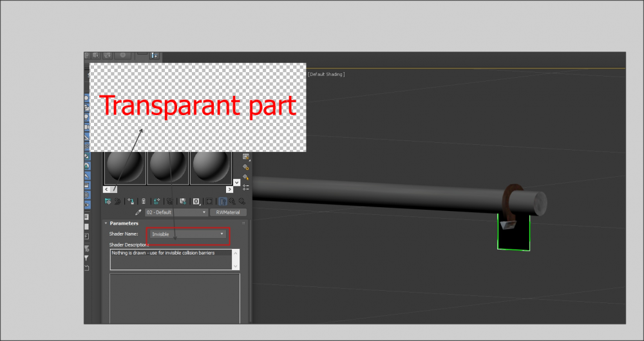This screenshot has height=341, width=644.
Task: Click the Default Shading viewport label
Action: point(326,75)
